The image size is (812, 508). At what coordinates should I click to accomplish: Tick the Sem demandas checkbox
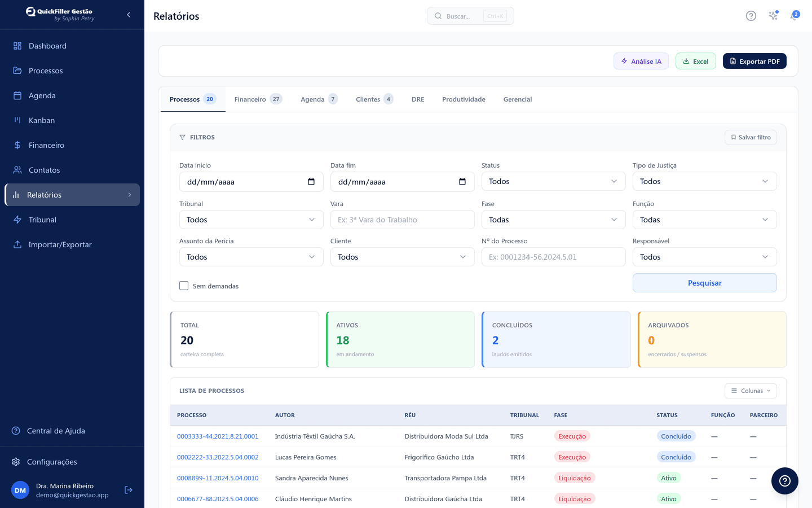(x=184, y=286)
